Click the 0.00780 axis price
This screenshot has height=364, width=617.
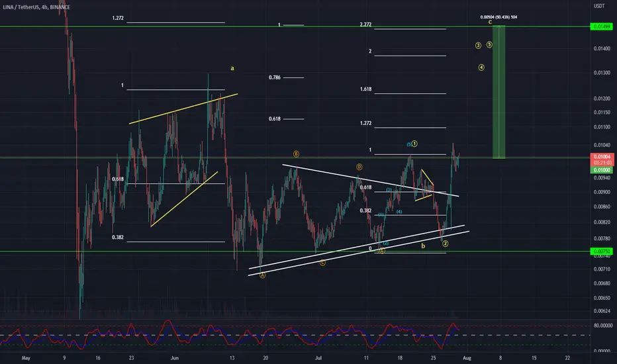coord(602,238)
